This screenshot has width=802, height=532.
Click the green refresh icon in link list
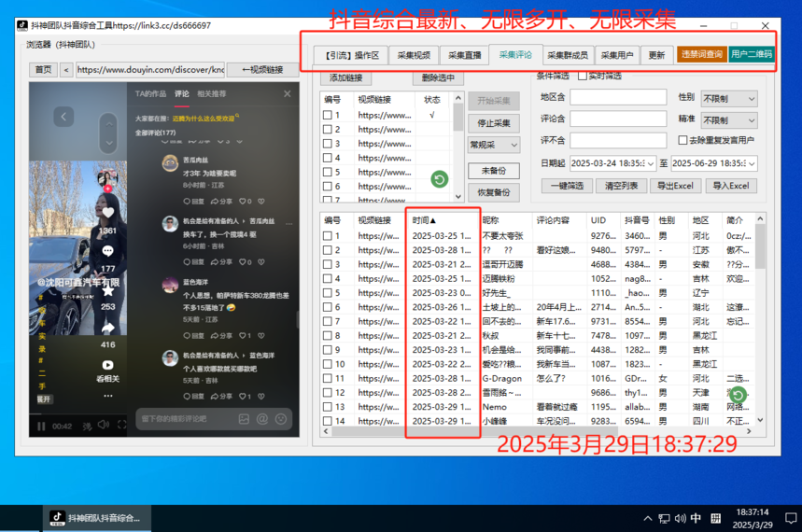pos(440,179)
